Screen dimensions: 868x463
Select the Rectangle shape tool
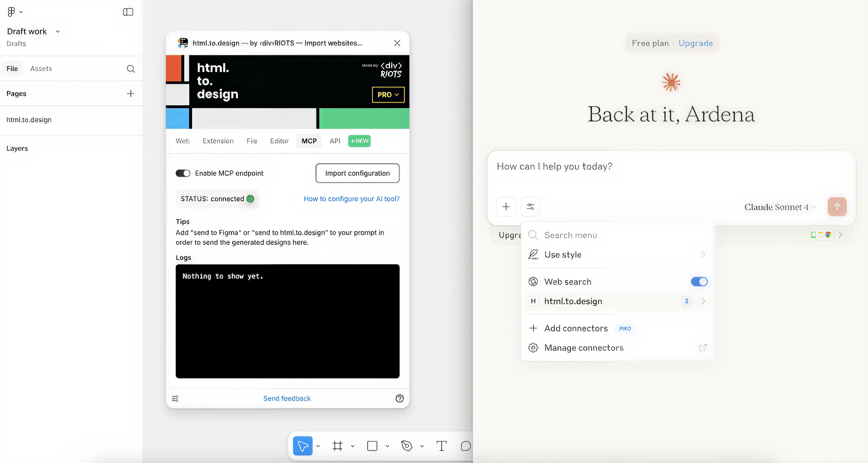coord(372,446)
